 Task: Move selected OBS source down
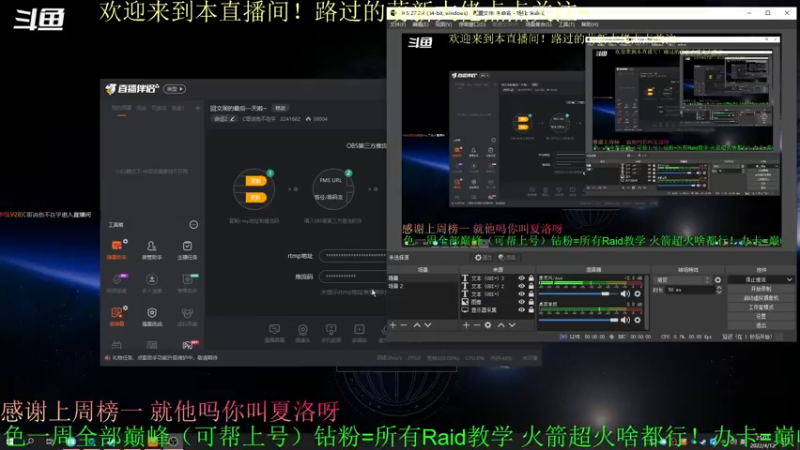tap(512, 325)
